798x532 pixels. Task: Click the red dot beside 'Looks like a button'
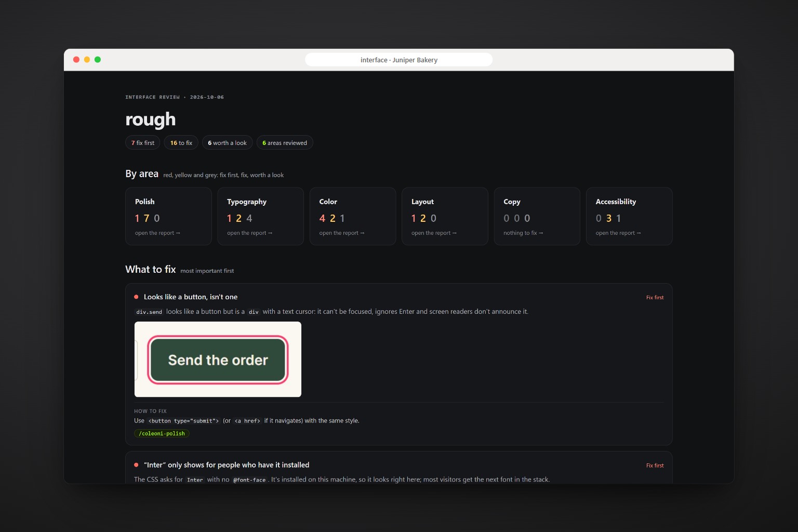(x=136, y=297)
